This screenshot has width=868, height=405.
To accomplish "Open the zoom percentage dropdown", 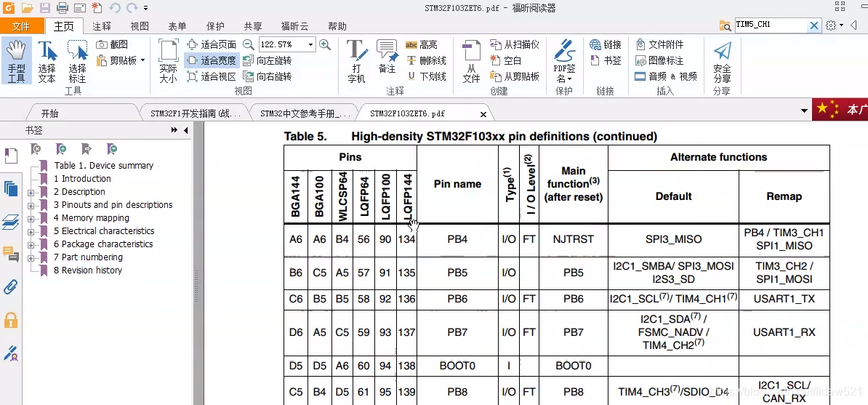I will [310, 44].
